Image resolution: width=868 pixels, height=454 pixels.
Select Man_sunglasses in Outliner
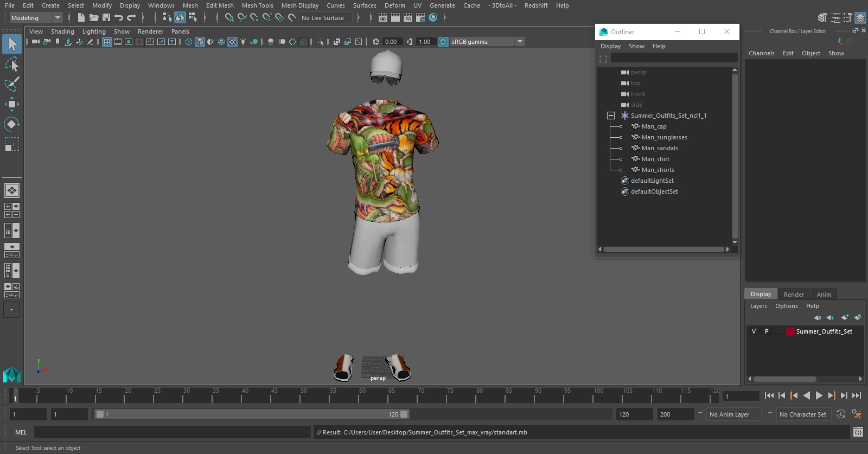[x=664, y=137]
